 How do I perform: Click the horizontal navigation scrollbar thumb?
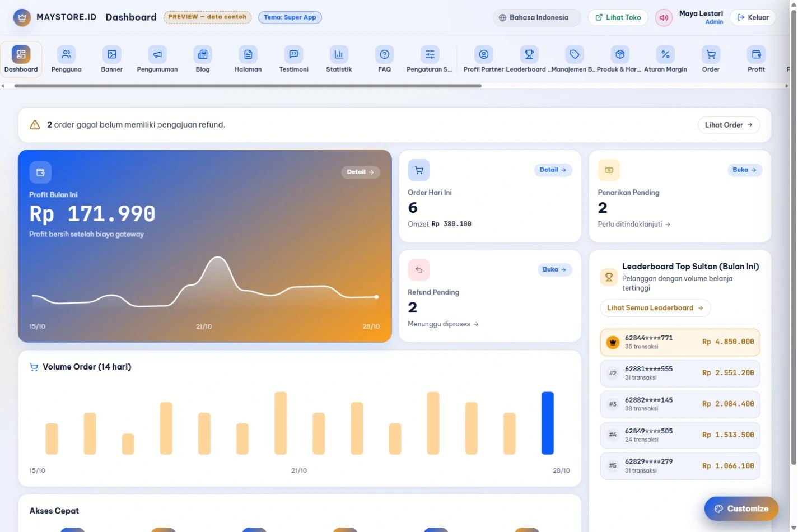click(x=248, y=86)
